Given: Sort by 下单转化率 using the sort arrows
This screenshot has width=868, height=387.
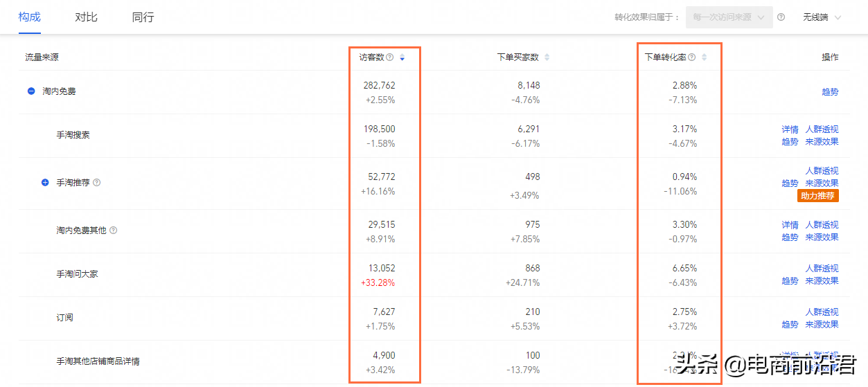Looking at the screenshot, I should (705, 57).
